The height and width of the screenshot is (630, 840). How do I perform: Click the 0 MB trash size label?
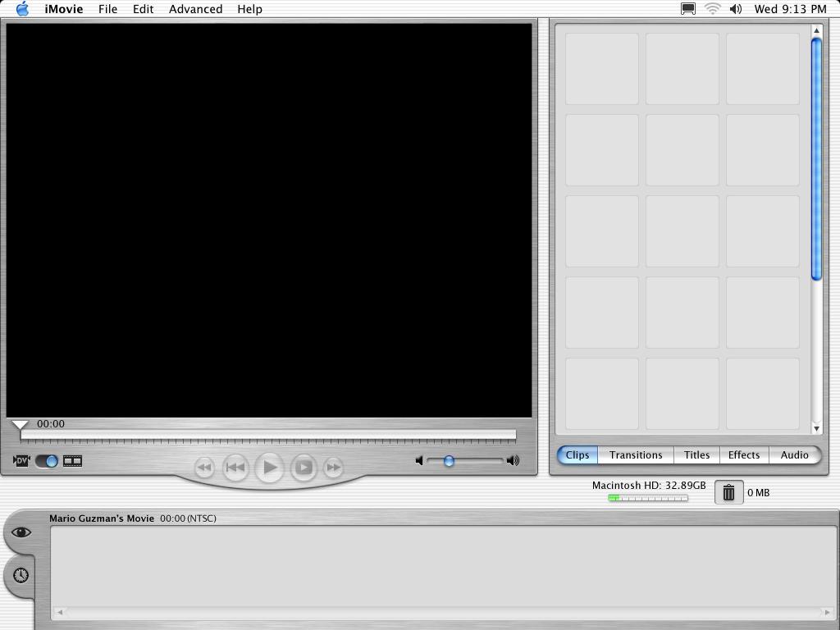[x=759, y=493]
